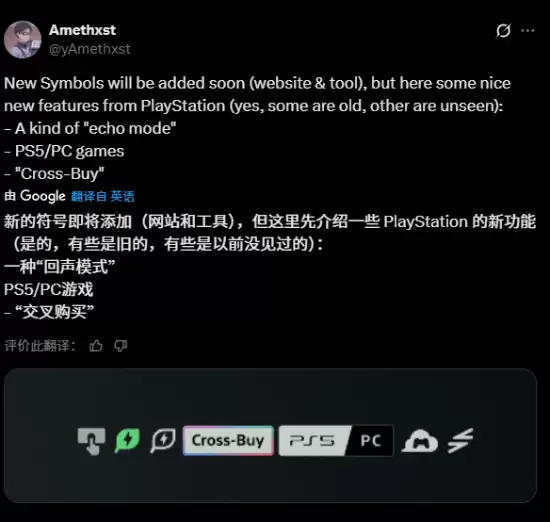Click the striped lightning bolt symbol
This screenshot has width=550, height=522.
(x=461, y=441)
